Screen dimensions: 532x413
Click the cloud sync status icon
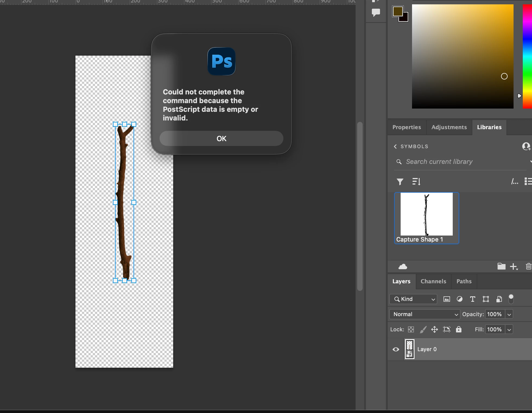pos(403,266)
